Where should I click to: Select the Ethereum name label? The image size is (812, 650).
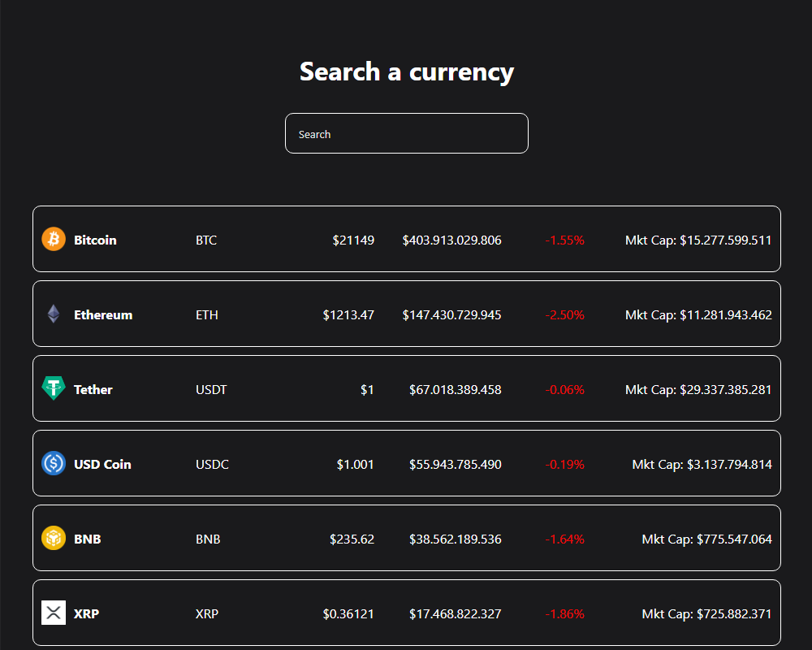pyautogui.click(x=103, y=314)
